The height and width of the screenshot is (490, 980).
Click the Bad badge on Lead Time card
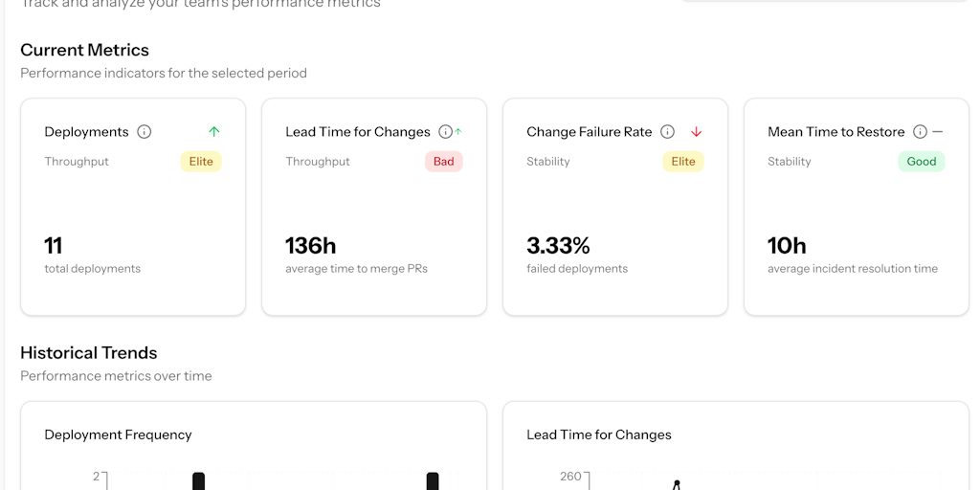tap(443, 162)
